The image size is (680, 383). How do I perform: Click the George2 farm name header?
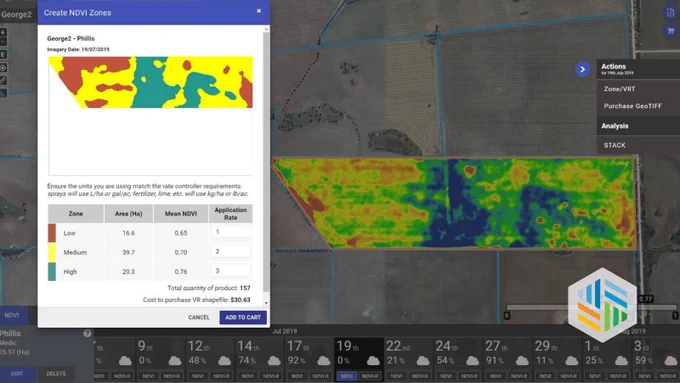(x=16, y=14)
